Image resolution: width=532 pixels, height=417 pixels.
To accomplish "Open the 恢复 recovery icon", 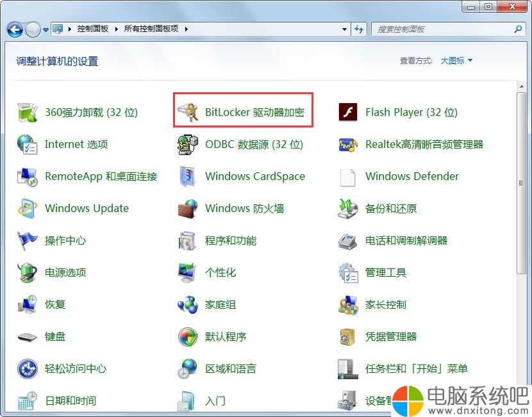I will 27,304.
